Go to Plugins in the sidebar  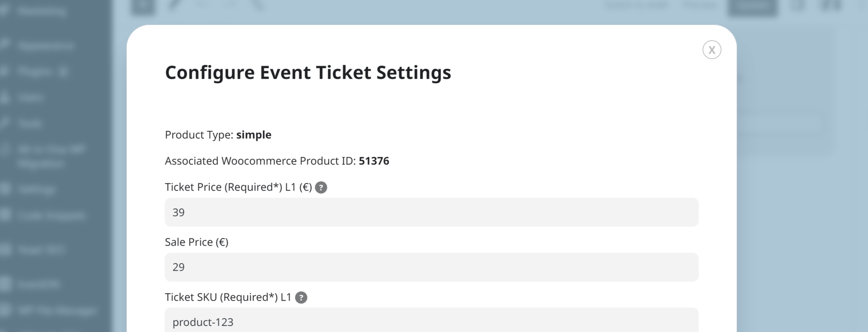35,71
